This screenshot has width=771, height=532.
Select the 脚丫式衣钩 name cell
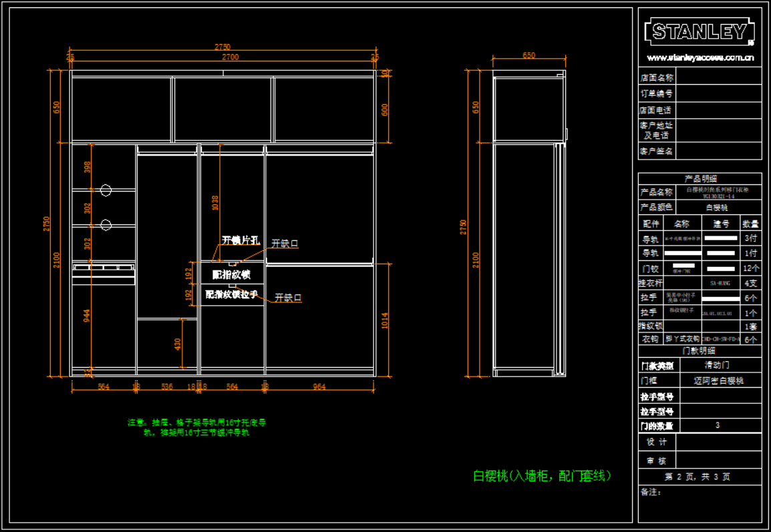pyautogui.click(x=683, y=339)
